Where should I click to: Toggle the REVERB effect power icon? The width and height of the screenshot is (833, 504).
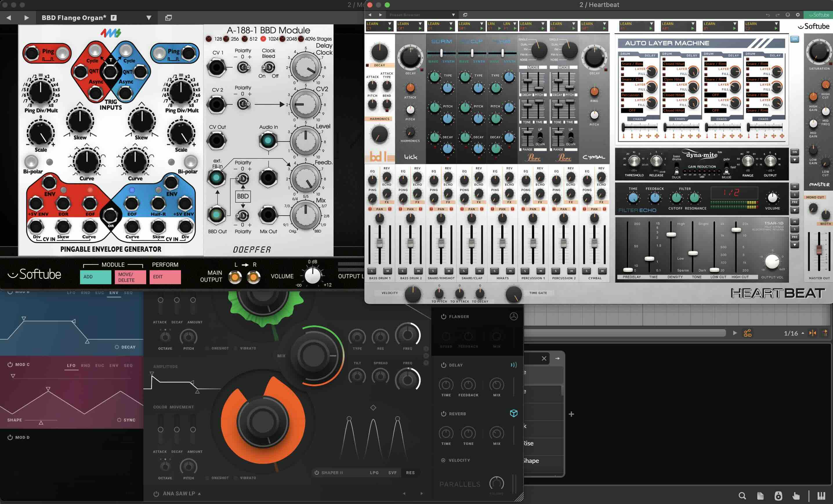[443, 414]
